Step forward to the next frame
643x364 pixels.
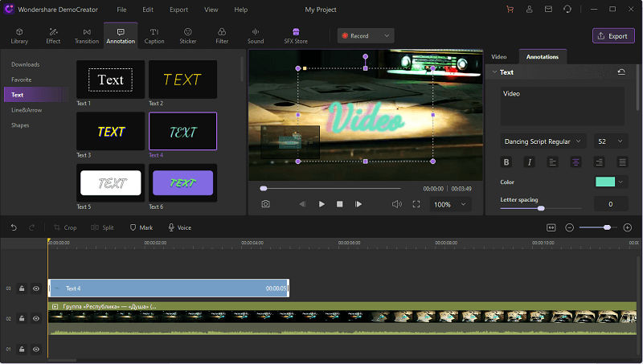click(x=358, y=204)
